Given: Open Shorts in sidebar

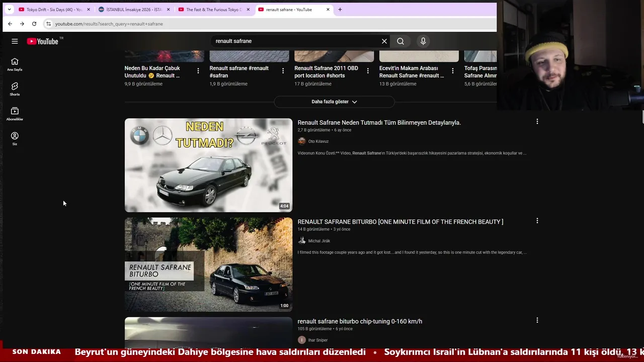Looking at the screenshot, I should (15, 89).
